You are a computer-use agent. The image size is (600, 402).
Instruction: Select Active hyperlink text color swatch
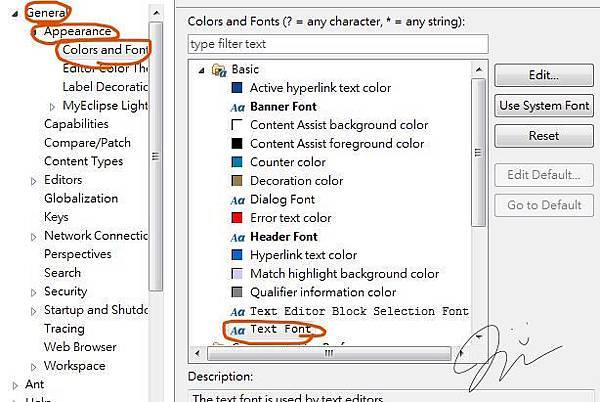point(237,88)
